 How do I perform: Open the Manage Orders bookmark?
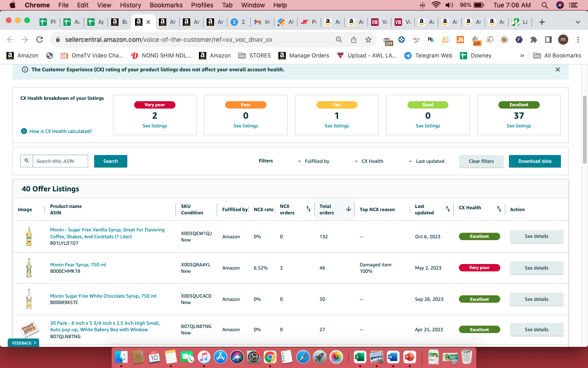coord(304,56)
